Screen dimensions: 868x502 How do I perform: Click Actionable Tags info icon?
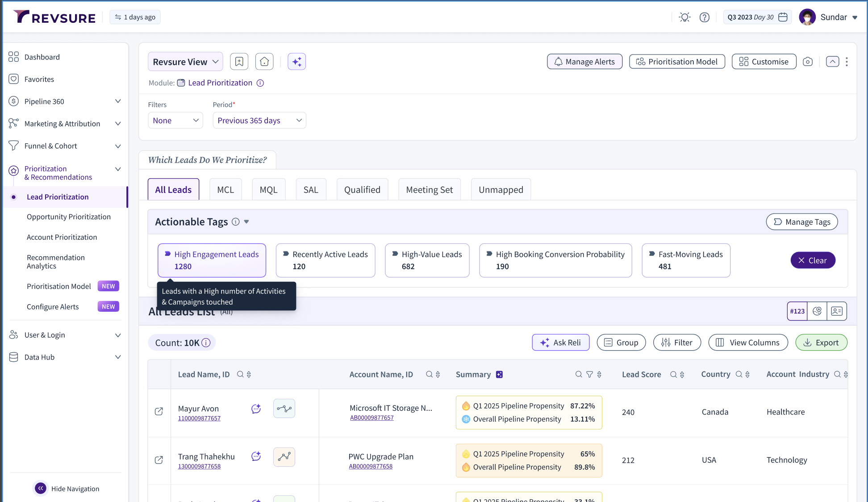coord(236,222)
